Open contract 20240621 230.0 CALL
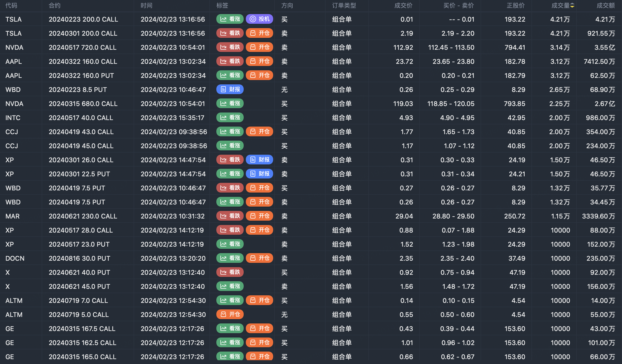 click(83, 216)
